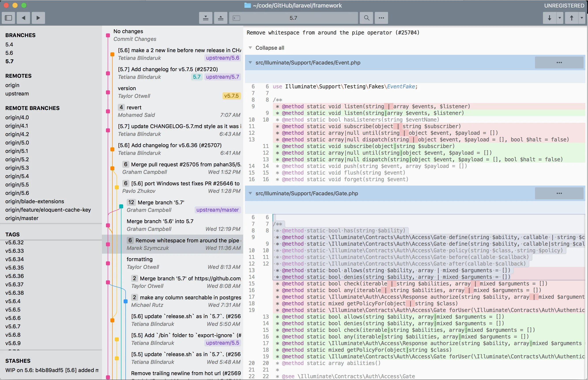Toggle the sidebar panel icon

(8, 18)
